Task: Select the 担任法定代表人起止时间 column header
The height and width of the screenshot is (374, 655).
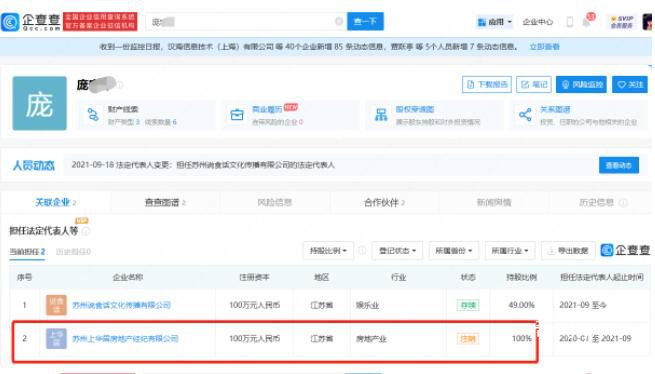Action: point(602,277)
